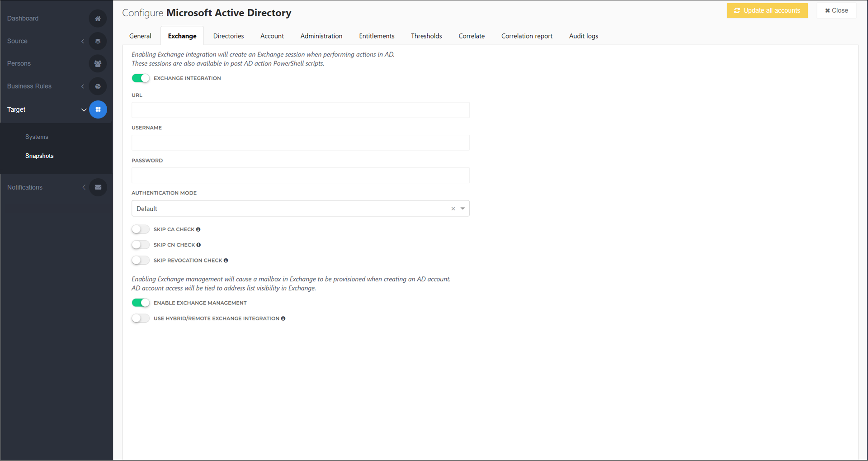Click the Notifications envelope icon
The image size is (868, 461).
coord(98,187)
